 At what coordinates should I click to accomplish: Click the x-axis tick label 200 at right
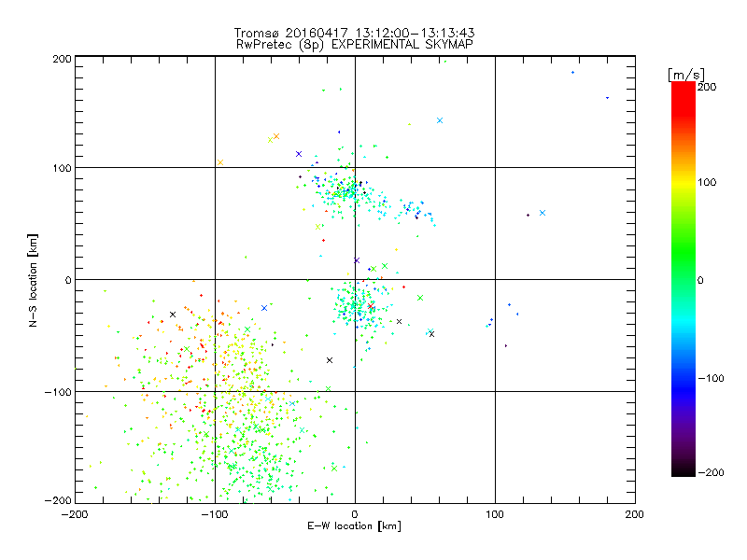[x=635, y=514]
